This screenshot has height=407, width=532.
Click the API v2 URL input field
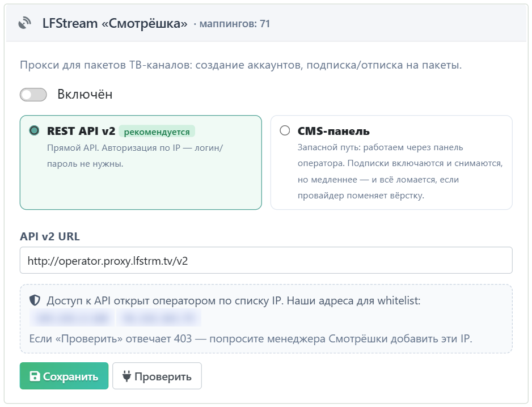[x=266, y=260]
